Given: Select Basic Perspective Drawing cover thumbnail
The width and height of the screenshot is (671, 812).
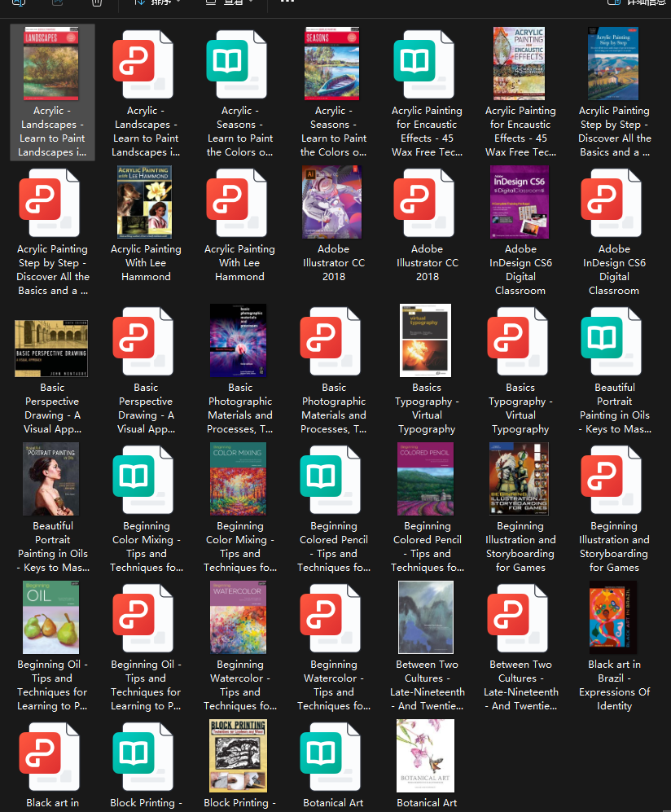Looking at the screenshot, I should 51,349.
